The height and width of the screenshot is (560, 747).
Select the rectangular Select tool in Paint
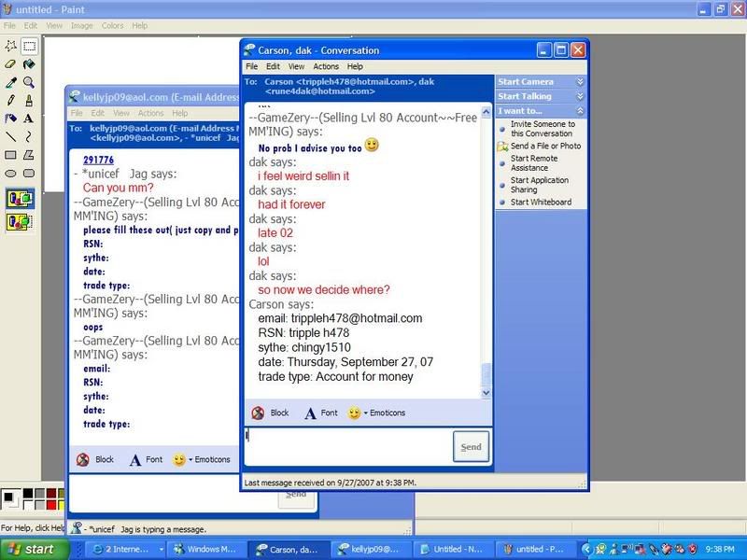tap(29, 46)
